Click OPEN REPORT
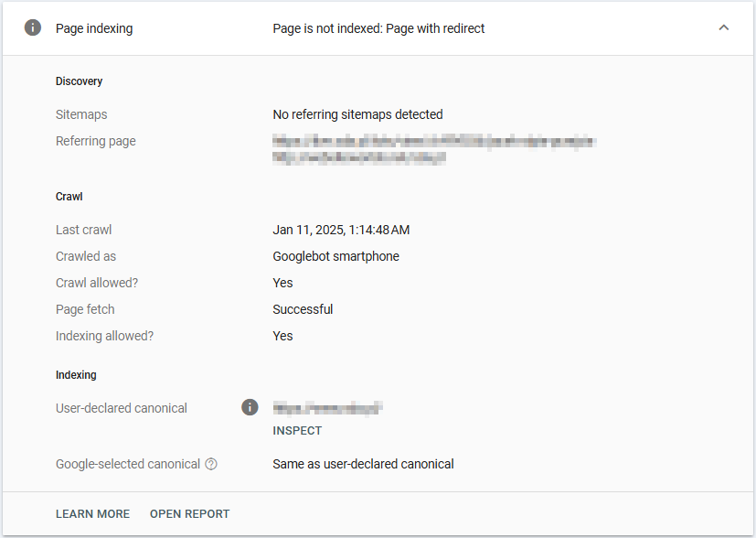This screenshot has height=538, width=756. (x=189, y=514)
